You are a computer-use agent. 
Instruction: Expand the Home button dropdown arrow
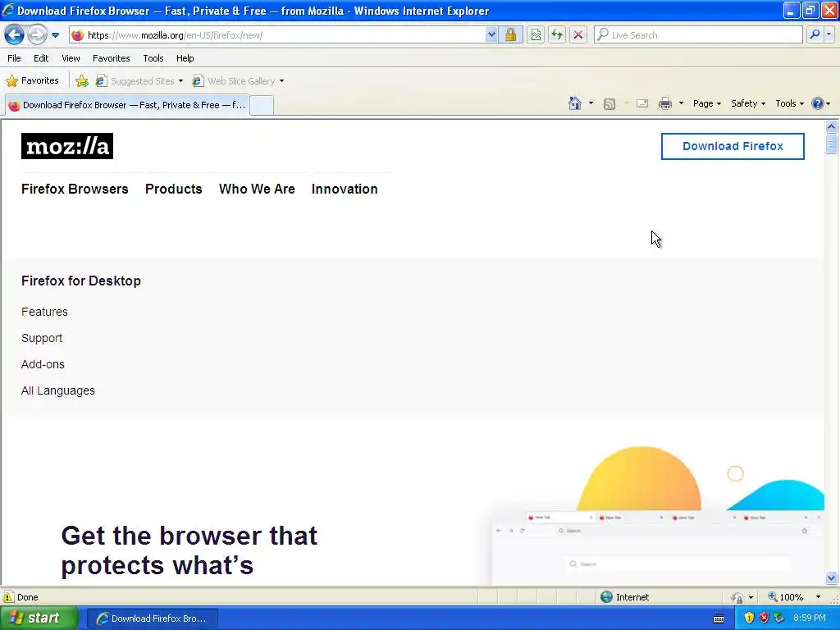[591, 103]
